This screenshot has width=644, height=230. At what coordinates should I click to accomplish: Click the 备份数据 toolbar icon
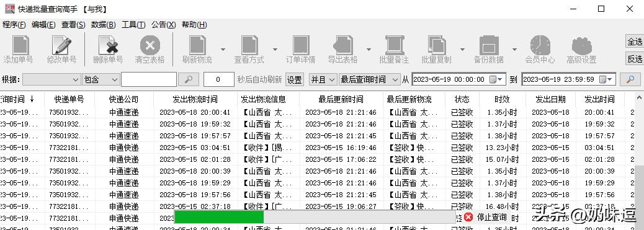[489, 45]
